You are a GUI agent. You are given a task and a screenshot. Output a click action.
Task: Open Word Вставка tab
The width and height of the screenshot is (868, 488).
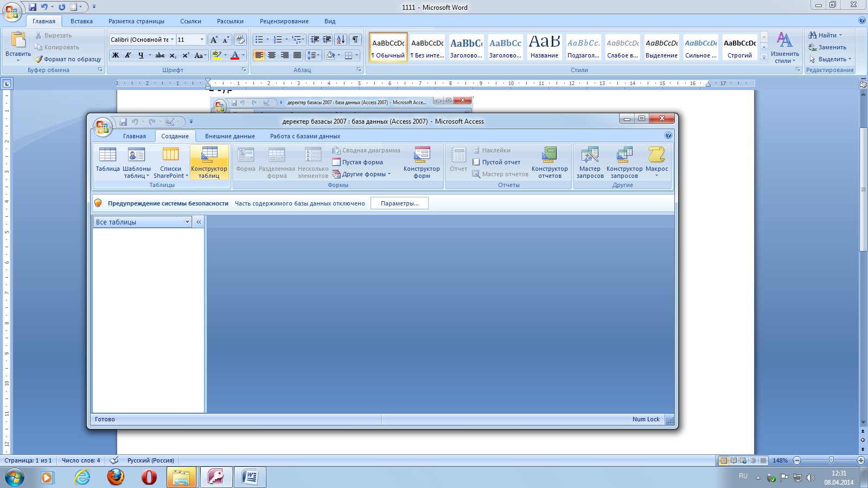coord(81,21)
